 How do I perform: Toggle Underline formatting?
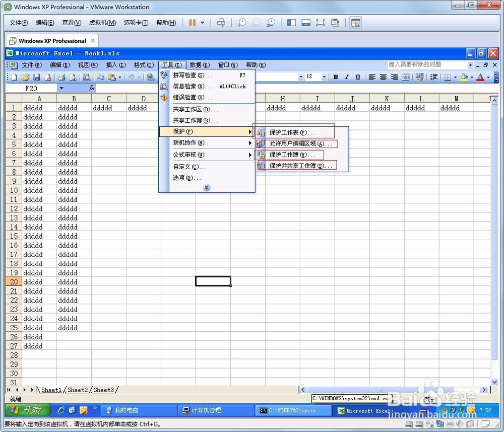pyautogui.click(x=358, y=77)
